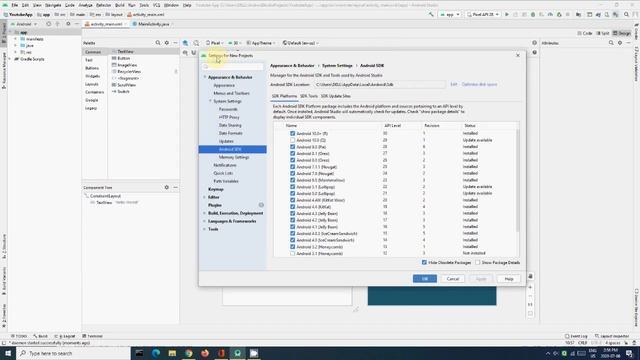Search inside the Palette panel
640x360 pixels.
[158, 43]
